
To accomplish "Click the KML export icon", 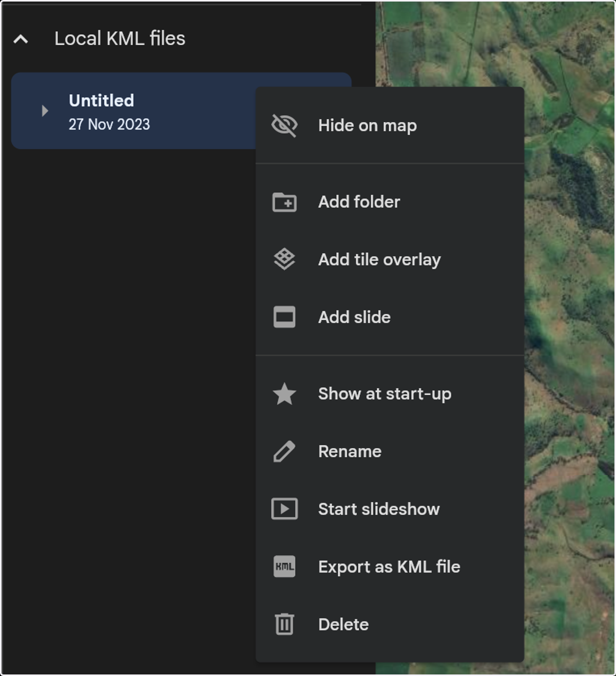I will coord(284,567).
